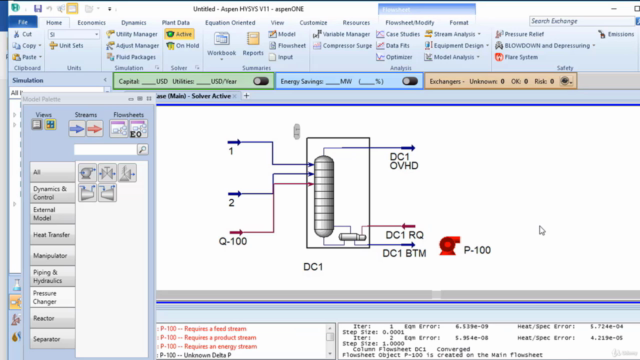
Task: Select Reactor palette category
Action: (52, 318)
